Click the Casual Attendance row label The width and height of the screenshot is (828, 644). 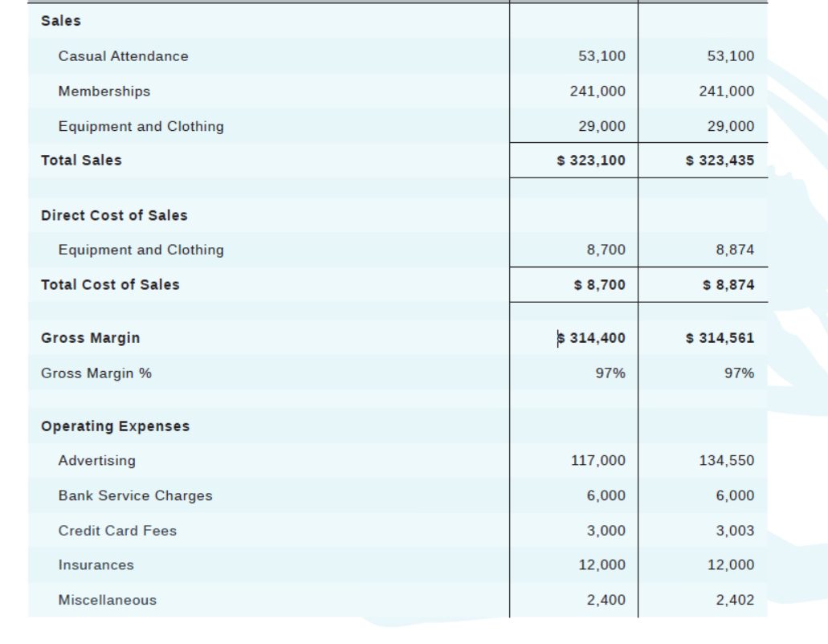106,56
